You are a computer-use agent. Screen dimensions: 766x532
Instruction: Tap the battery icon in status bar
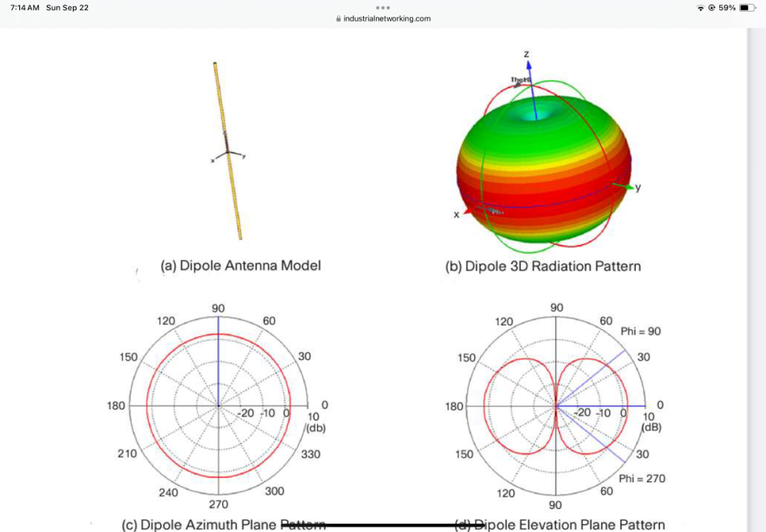click(x=748, y=8)
